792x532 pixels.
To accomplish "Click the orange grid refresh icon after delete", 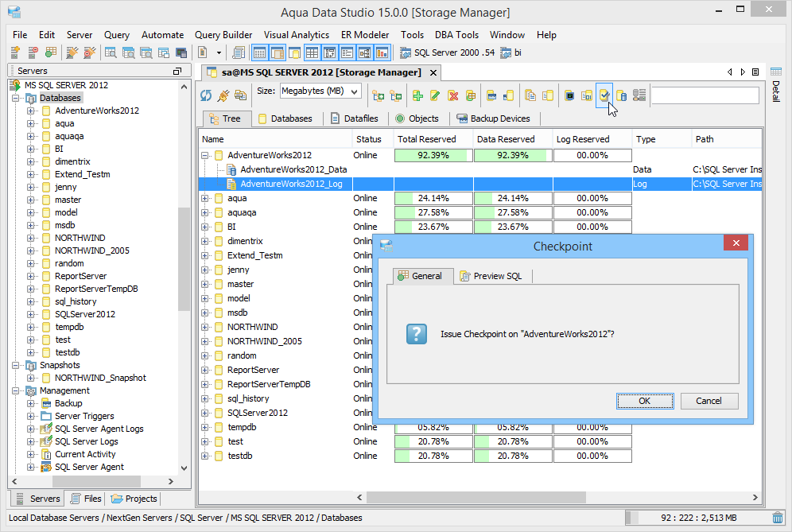I will coord(470,95).
